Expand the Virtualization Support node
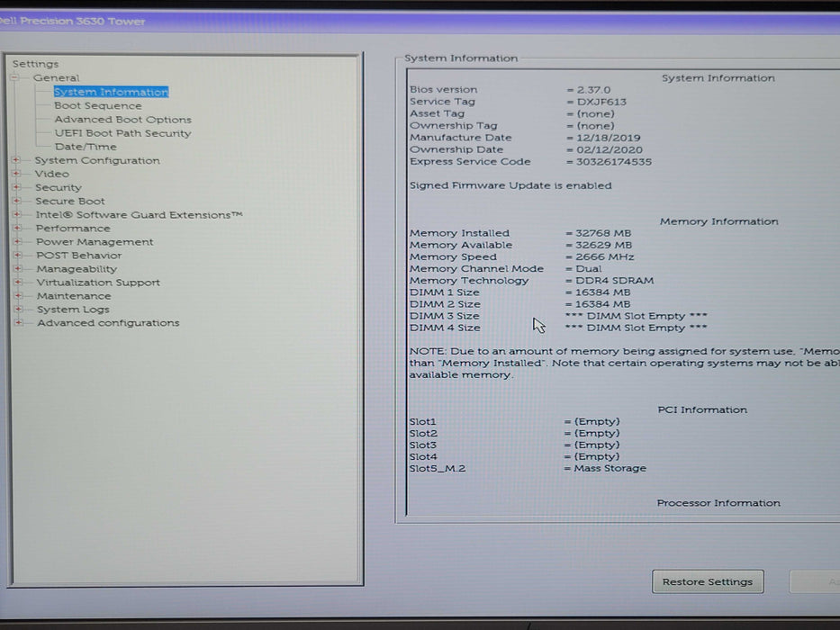Viewport: 840px width, 630px height. coord(18,282)
